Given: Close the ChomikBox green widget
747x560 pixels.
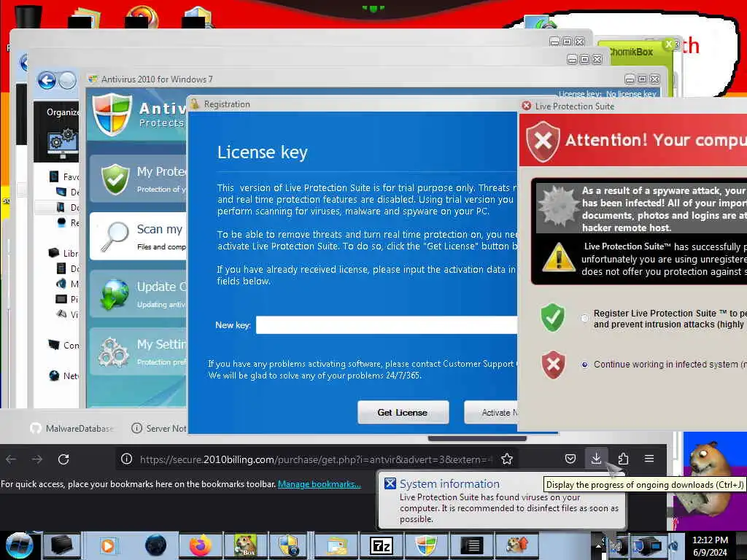Looking at the screenshot, I should click(669, 44).
